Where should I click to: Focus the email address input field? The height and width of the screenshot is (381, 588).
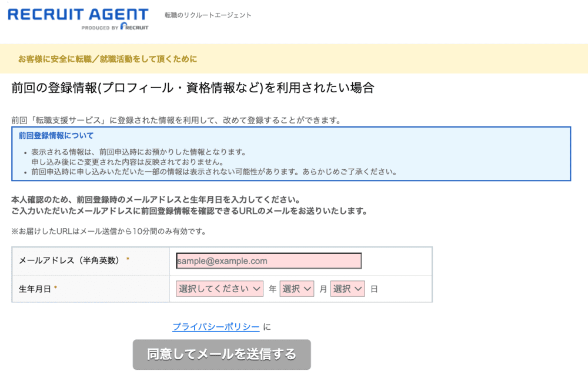click(268, 260)
